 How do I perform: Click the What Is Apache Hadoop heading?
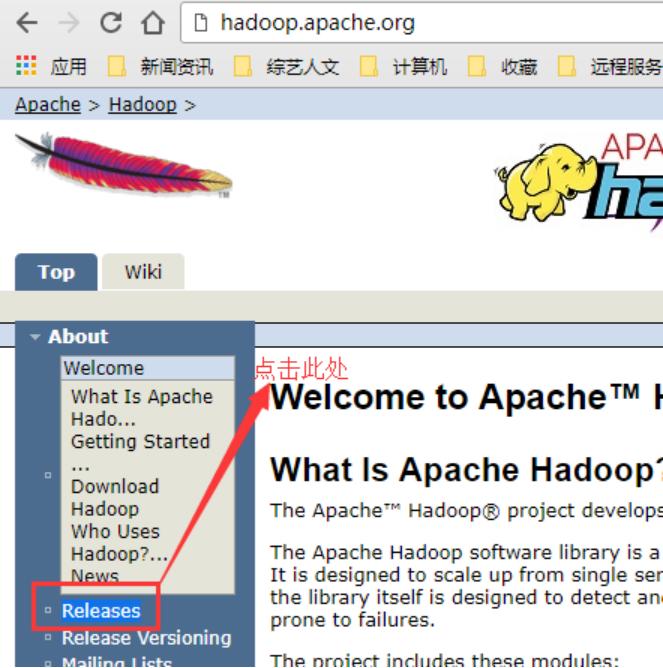click(x=466, y=470)
